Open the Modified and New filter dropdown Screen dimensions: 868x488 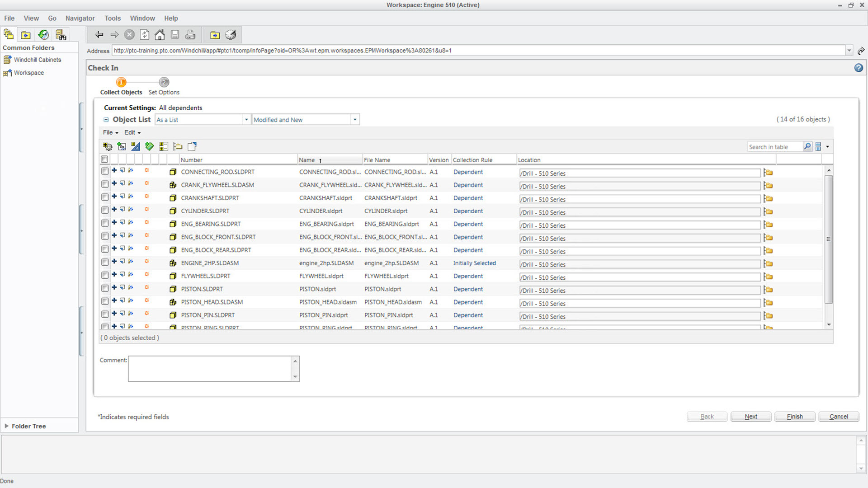354,119
